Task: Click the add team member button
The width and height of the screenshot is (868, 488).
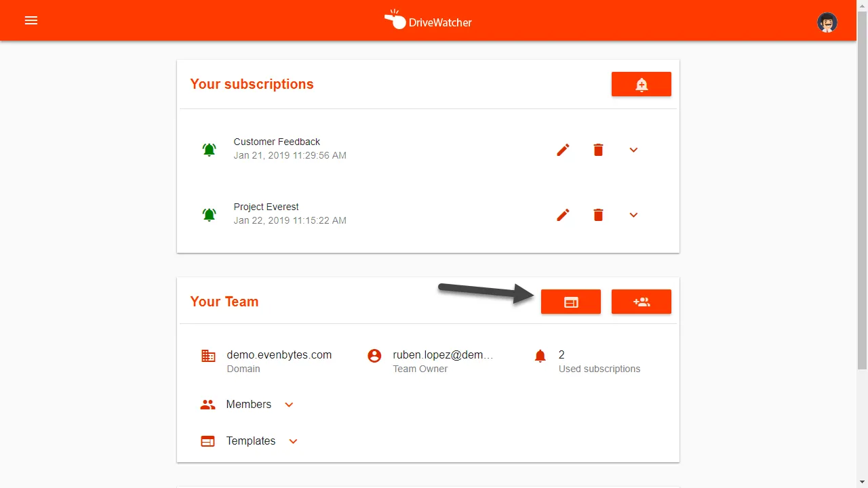Action: [641, 302]
